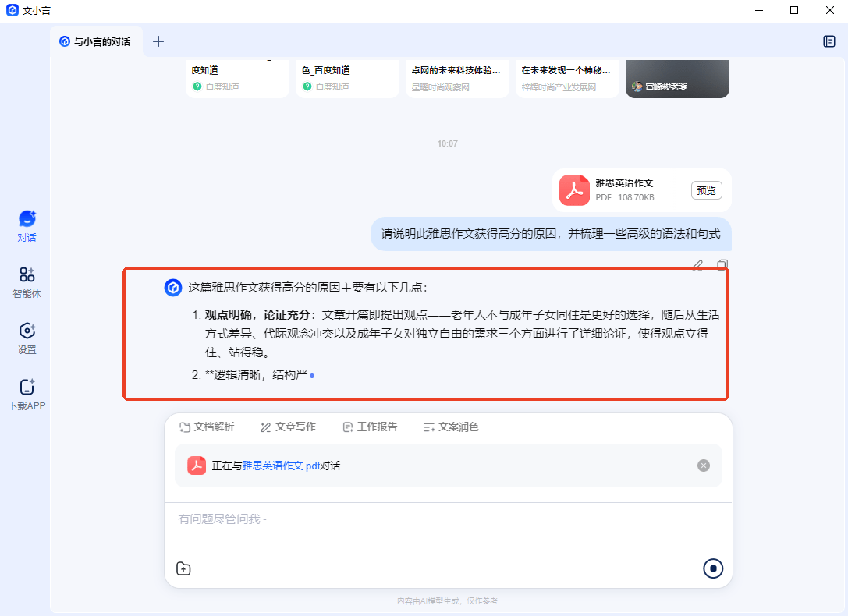Image resolution: width=848 pixels, height=616 pixels.
Task: Edit the sent message with pencil icon
Action: click(x=697, y=265)
